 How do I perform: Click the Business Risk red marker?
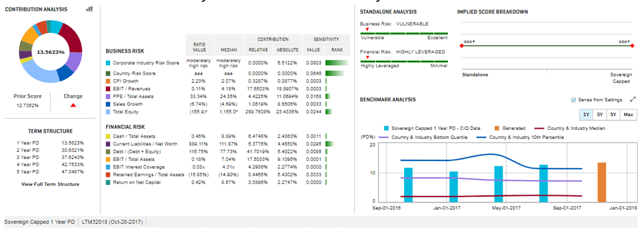tap(367, 30)
